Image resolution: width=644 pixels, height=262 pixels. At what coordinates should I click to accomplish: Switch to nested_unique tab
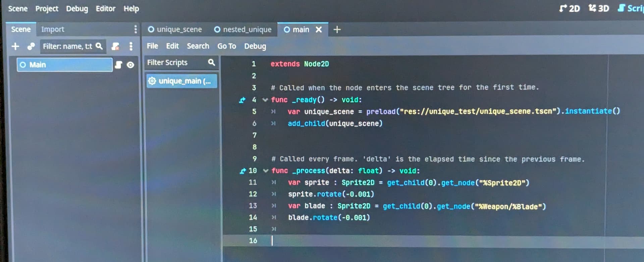click(x=243, y=30)
